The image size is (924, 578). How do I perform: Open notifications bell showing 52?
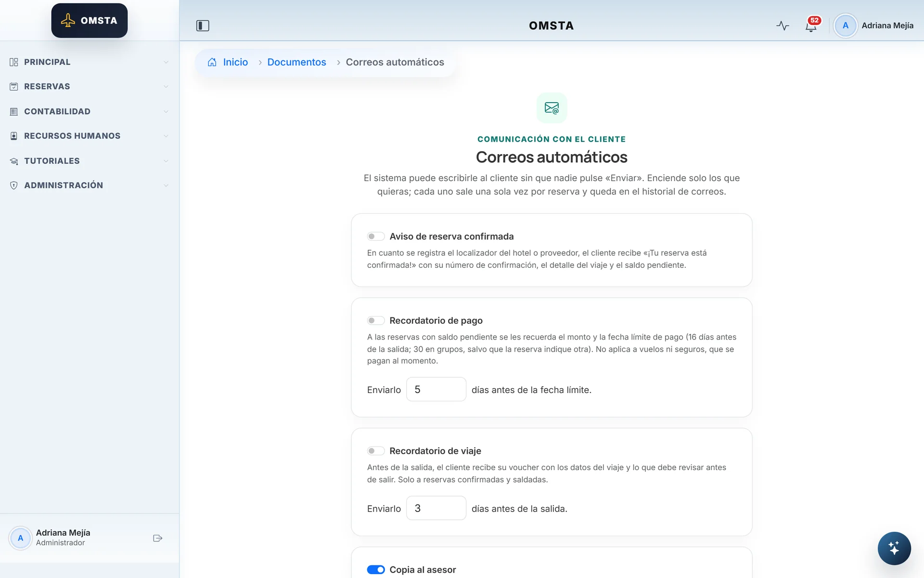tap(811, 26)
